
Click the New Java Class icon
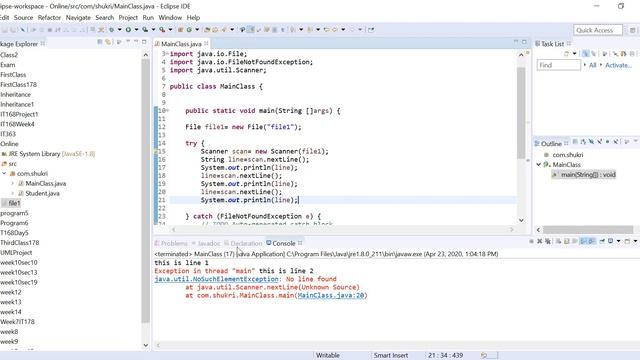coord(189,29)
